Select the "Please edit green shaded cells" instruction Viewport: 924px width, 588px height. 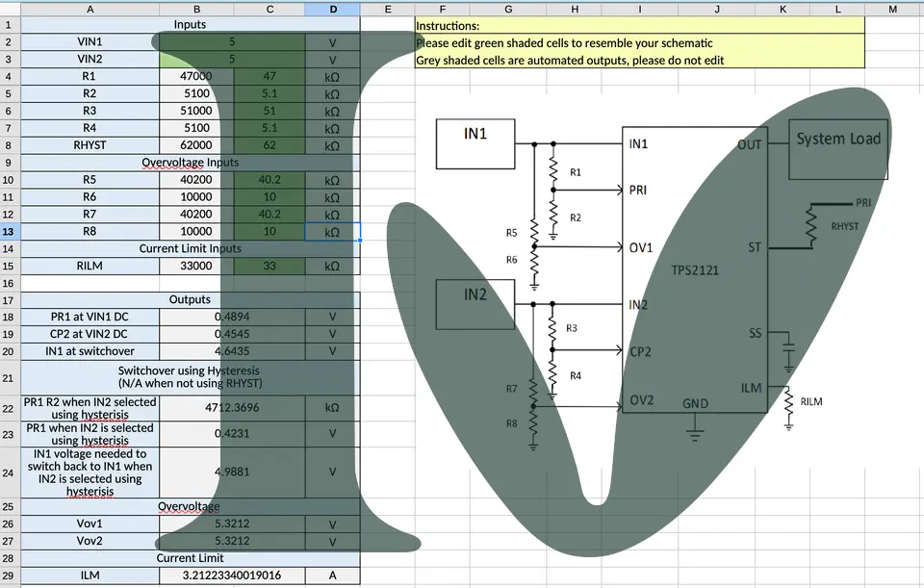[640, 42]
